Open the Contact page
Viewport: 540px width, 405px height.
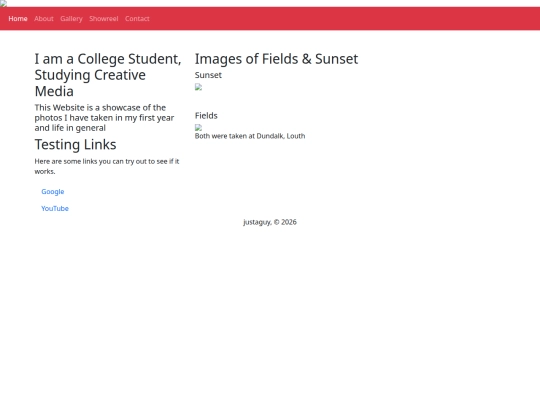[x=137, y=19]
